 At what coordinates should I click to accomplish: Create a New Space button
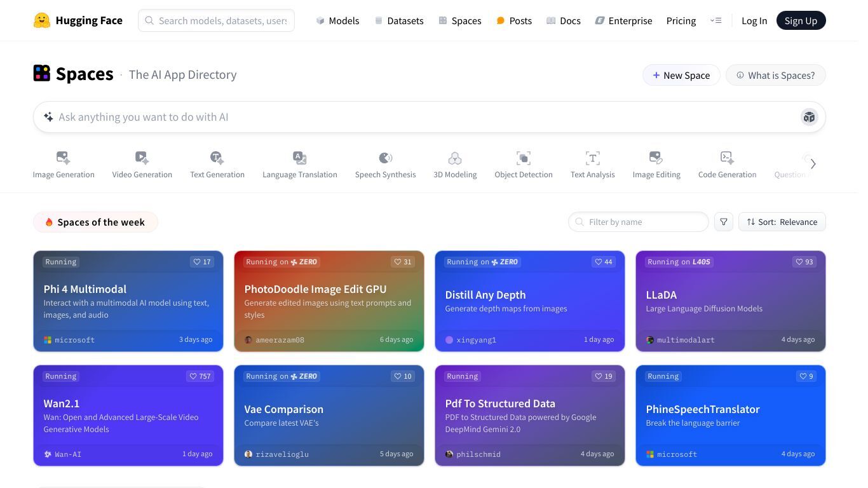pos(681,75)
